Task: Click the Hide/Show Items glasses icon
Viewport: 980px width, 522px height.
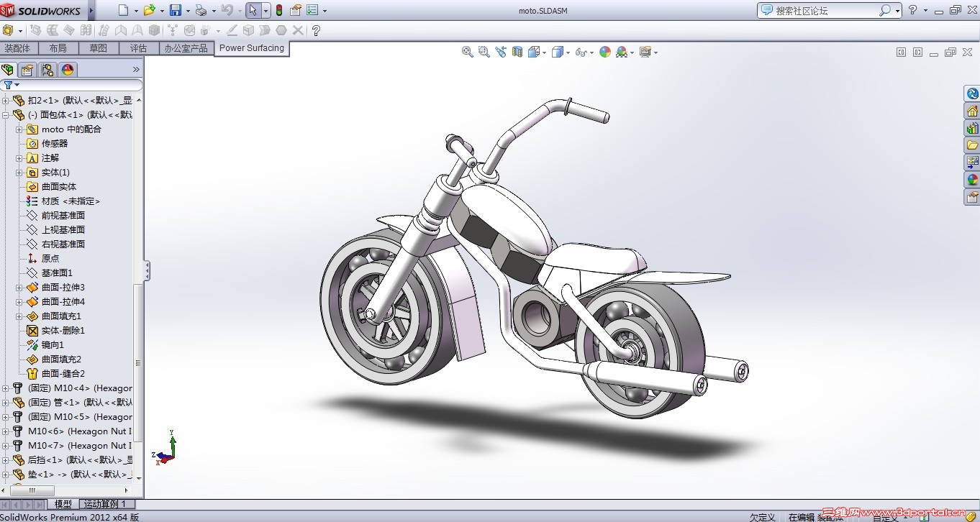Action: [x=581, y=52]
